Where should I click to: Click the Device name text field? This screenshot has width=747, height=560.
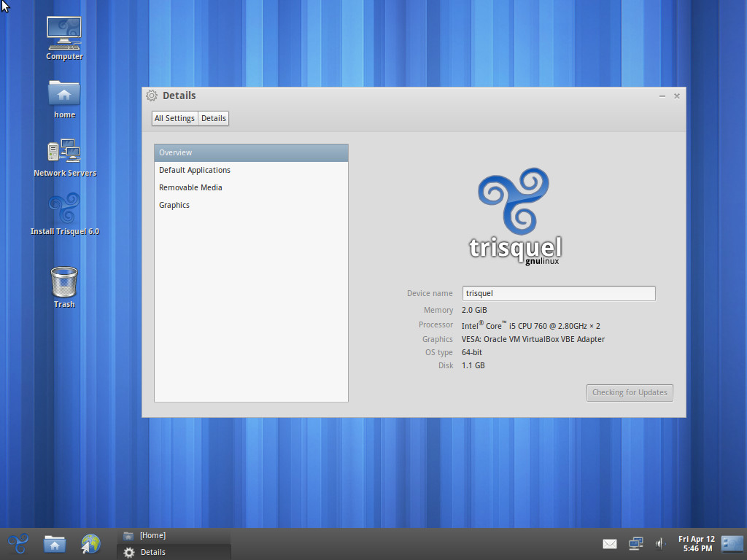559,293
